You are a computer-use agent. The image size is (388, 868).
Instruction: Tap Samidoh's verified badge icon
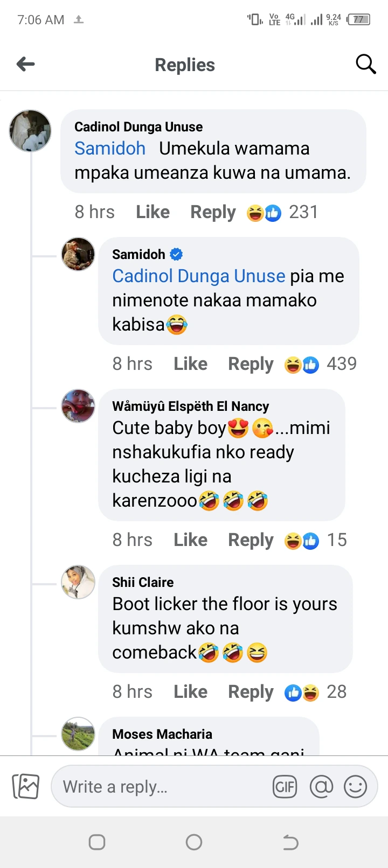[x=176, y=254]
